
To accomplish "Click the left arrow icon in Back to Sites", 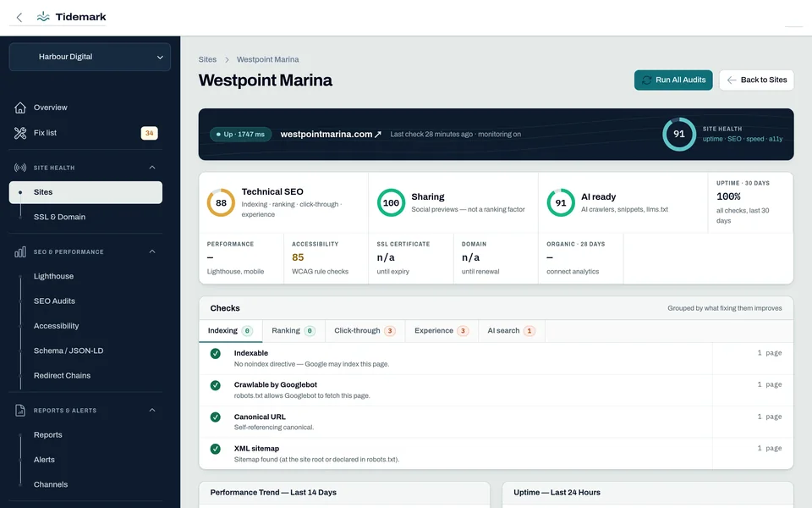I will tap(731, 80).
